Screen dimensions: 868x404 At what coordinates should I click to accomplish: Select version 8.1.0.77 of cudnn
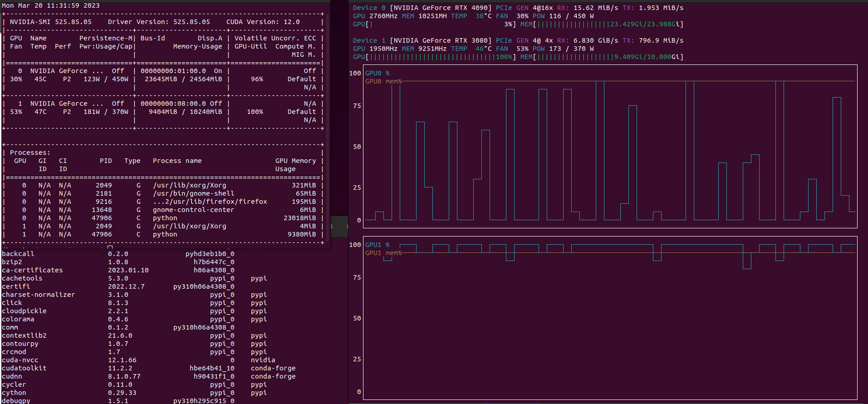(x=124, y=376)
